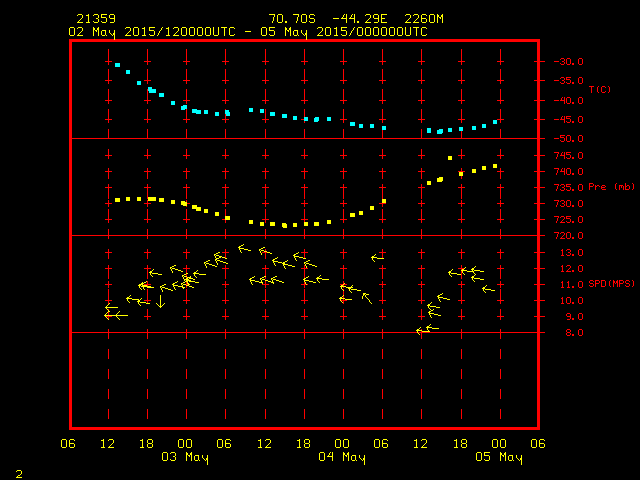Viewport: 640px width, 480px height.
Task: Click the -35.0 temperature tick label
Action: point(569,81)
